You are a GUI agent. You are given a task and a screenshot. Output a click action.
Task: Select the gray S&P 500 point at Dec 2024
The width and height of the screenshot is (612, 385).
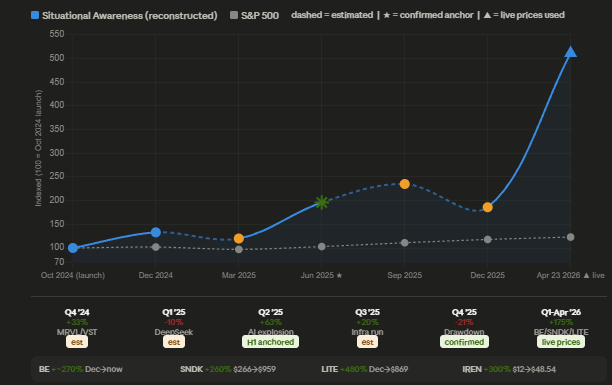point(156,247)
